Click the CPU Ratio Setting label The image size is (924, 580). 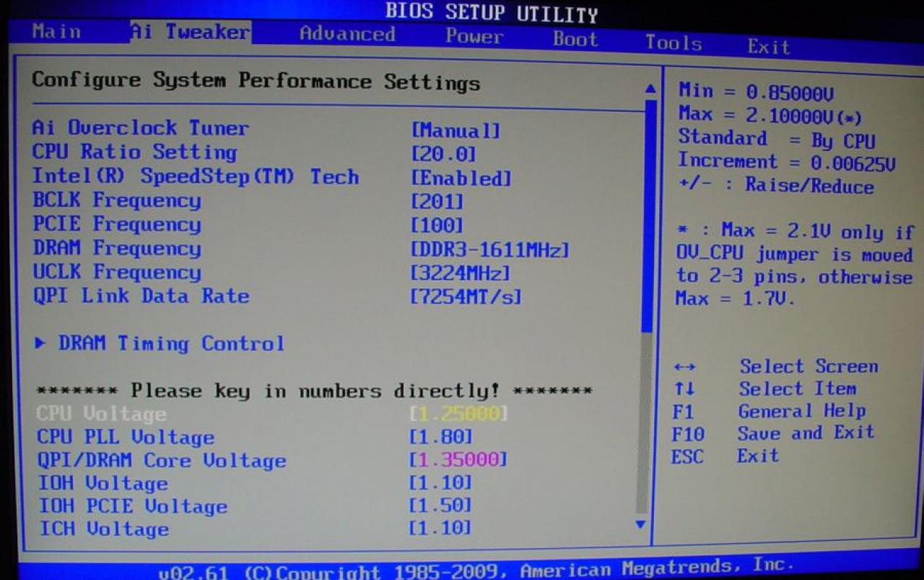pyautogui.click(x=134, y=152)
